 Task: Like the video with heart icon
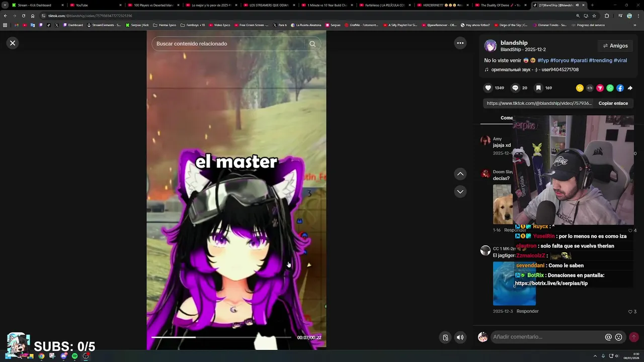[x=488, y=88]
